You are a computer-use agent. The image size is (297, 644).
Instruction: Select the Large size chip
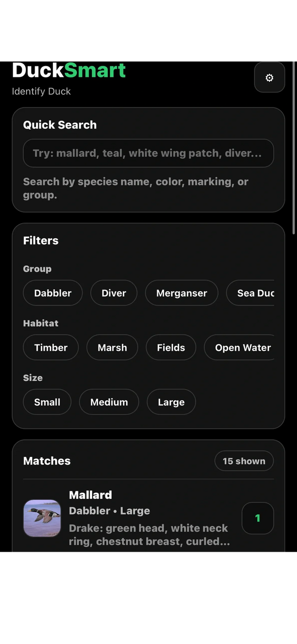tap(171, 402)
